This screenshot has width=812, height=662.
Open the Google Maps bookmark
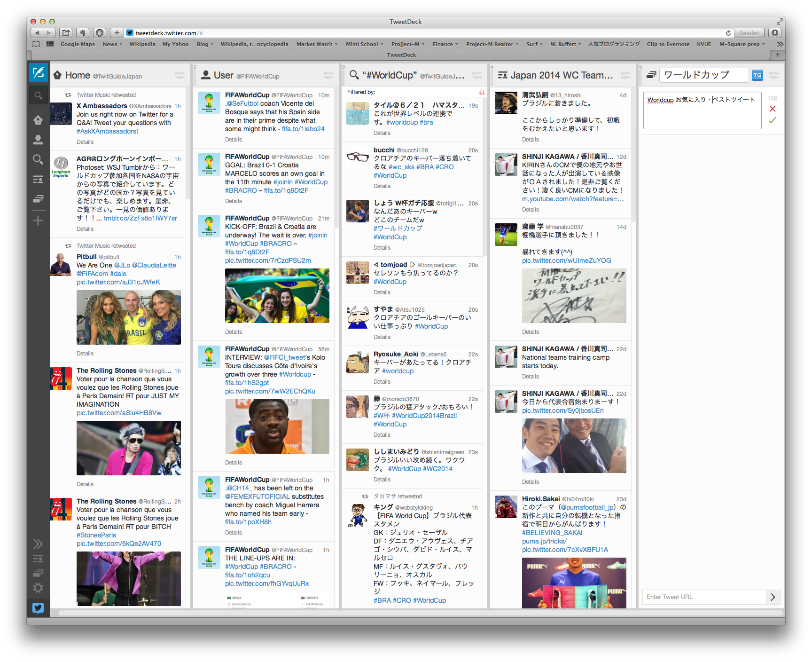point(78,44)
